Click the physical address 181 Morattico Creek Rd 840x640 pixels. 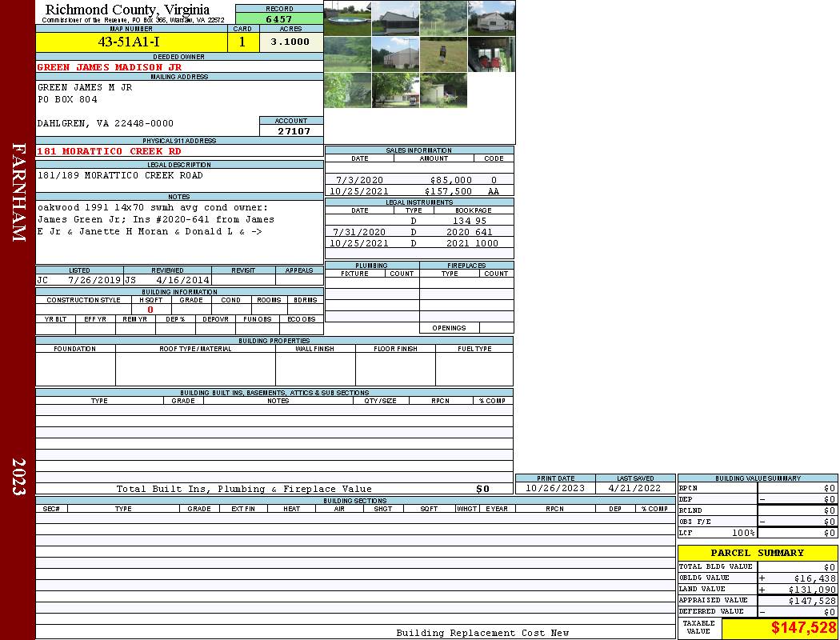tap(110, 151)
